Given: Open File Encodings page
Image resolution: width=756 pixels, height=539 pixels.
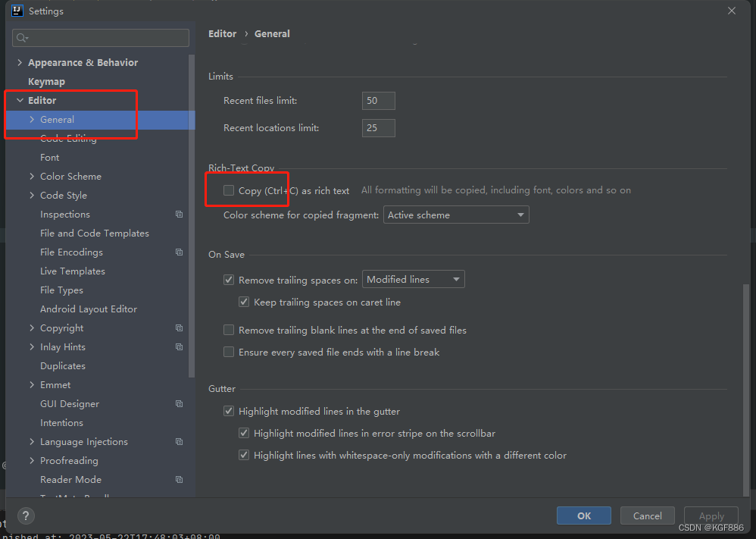Looking at the screenshot, I should 71,252.
